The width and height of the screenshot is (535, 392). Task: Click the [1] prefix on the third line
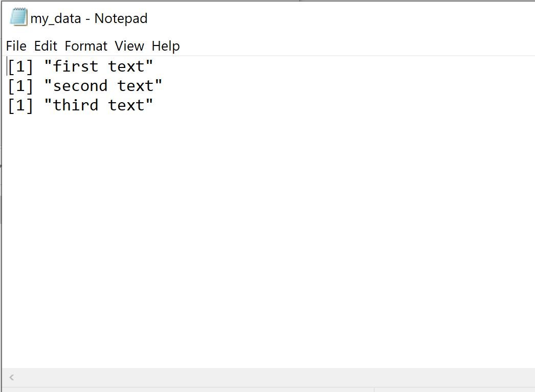click(20, 105)
